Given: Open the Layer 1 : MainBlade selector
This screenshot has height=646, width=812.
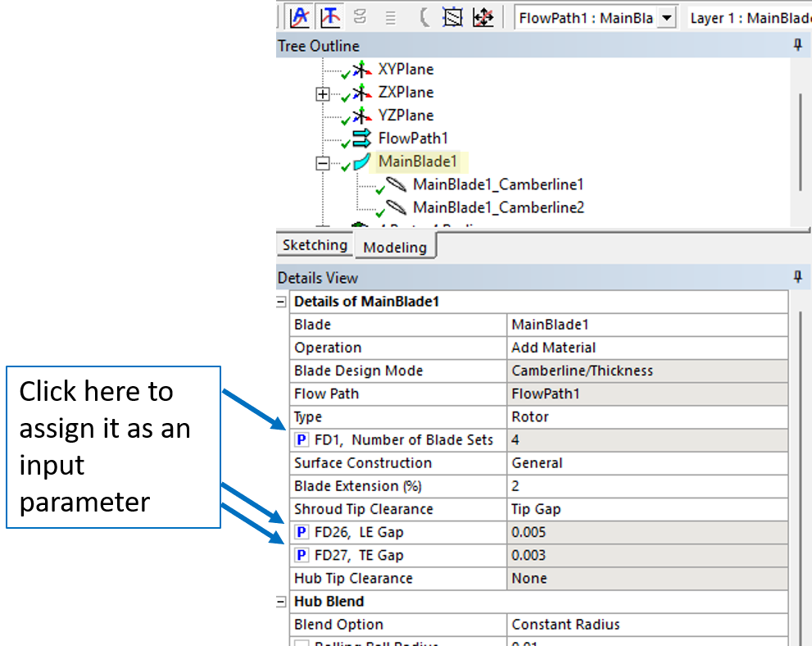Looking at the screenshot, I should tap(749, 18).
